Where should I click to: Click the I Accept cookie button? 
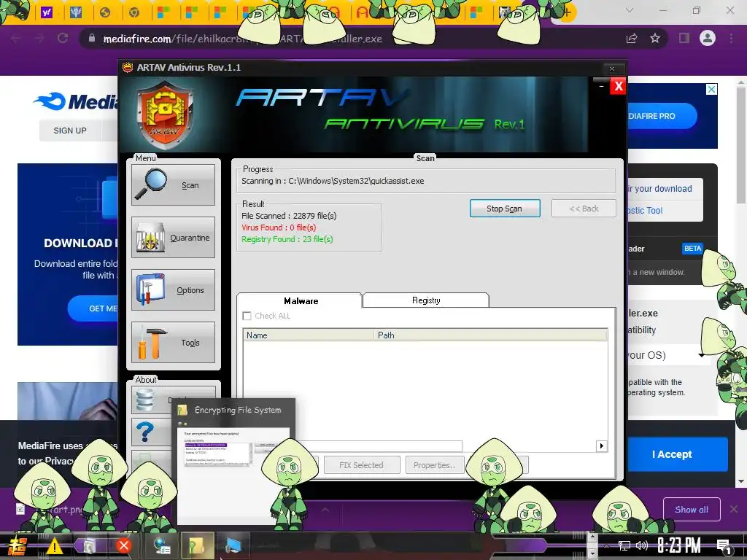click(x=672, y=454)
